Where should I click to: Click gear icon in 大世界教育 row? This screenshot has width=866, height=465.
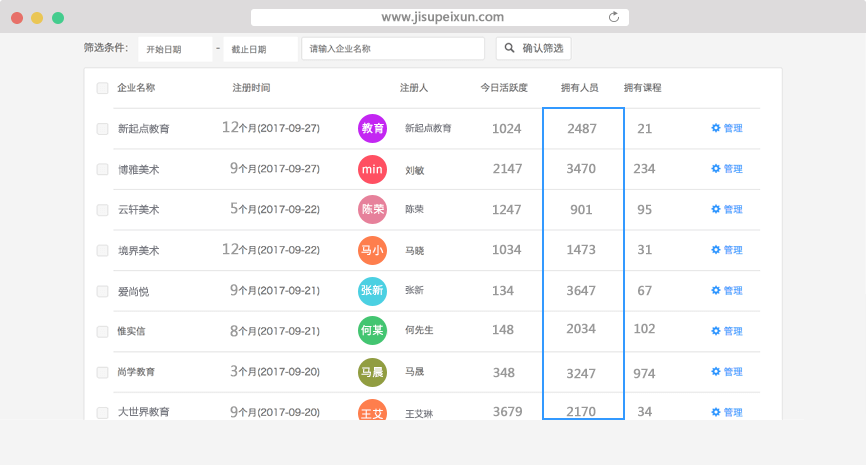click(x=716, y=412)
